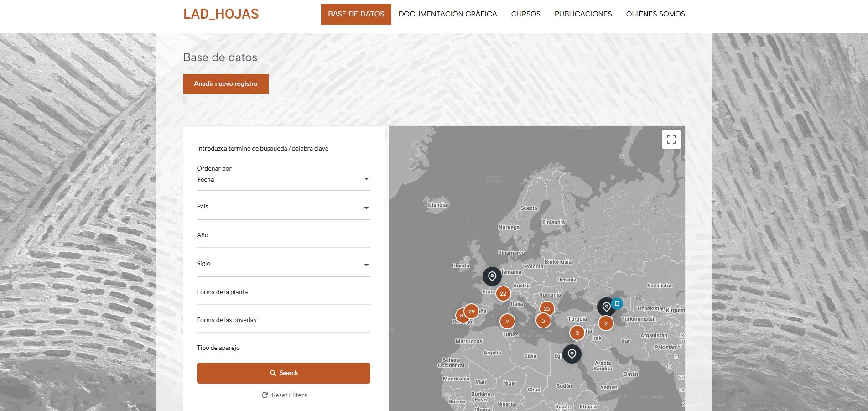Click the orange Search button
This screenshot has height=411, width=868.
(x=283, y=373)
